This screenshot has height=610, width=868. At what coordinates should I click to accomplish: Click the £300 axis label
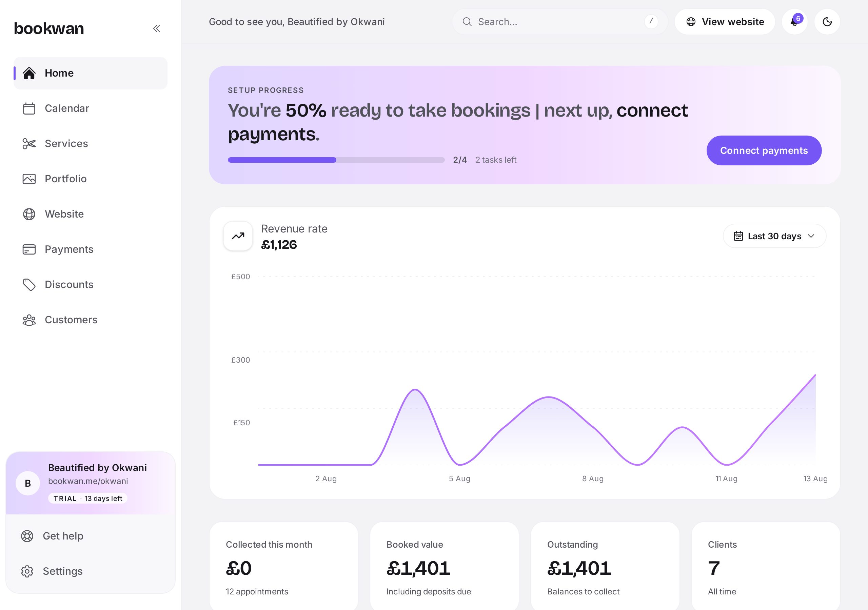[240, 360]
